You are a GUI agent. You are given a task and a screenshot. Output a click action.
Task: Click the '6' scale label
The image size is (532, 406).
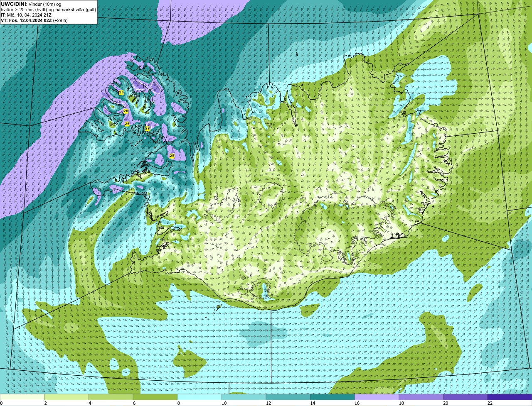(x=134, y=403)
